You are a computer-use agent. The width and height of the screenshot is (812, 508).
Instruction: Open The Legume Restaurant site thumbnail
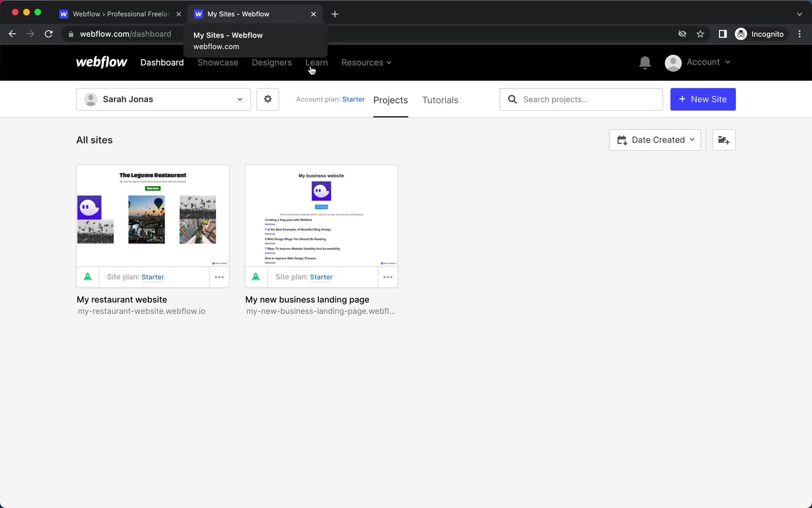click(153, 215)
